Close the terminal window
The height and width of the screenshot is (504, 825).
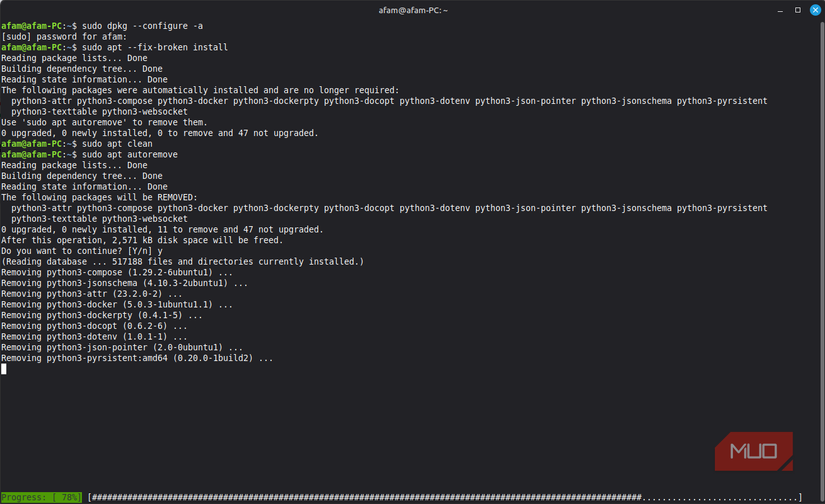point(814,9)
